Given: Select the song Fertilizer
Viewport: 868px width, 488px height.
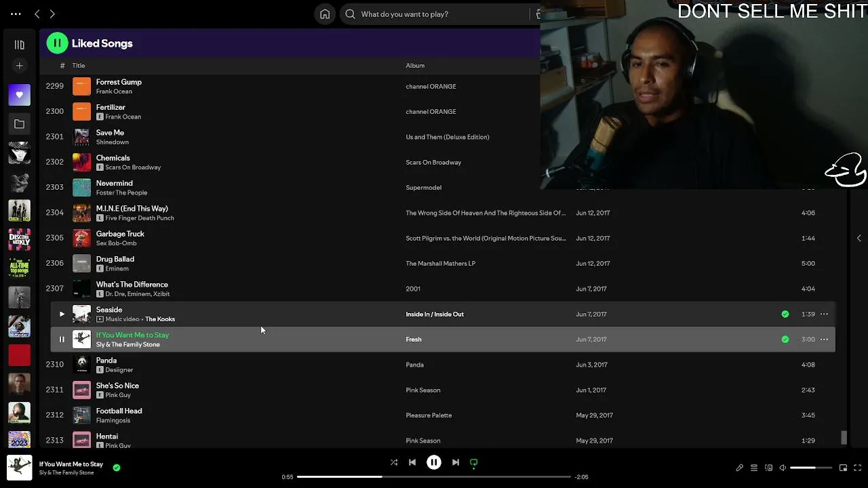Looking at the screenshot, I should 111,107.
